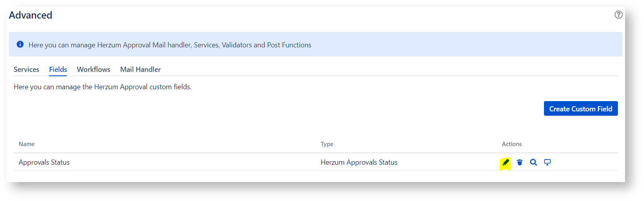Go to the Mail Handler tab

coord(140,70)
